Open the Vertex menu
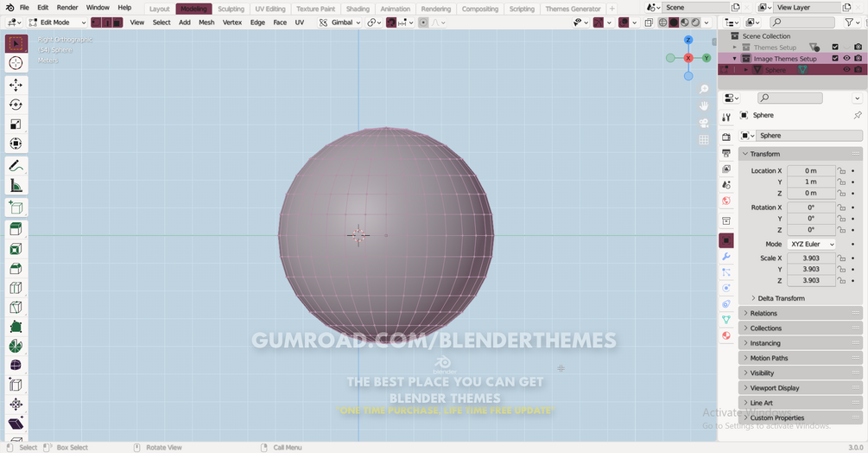Viewport: 868px width, 453px height. coord(232,22)
